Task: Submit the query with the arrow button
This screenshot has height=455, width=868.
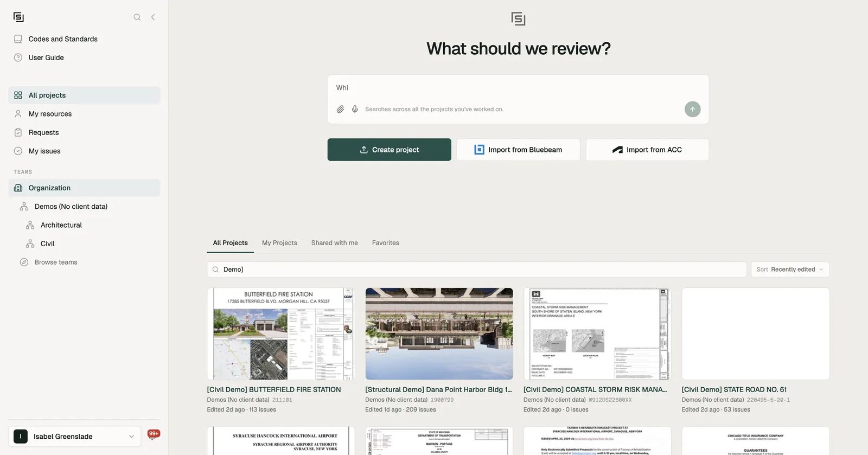Action: pos(692,109)
